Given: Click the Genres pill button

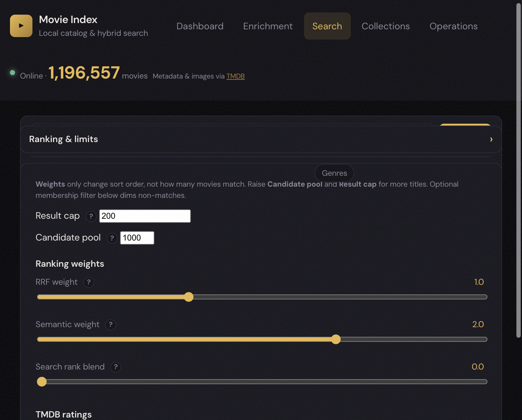Looking at the screenshot, I should (x=334, y=173).
